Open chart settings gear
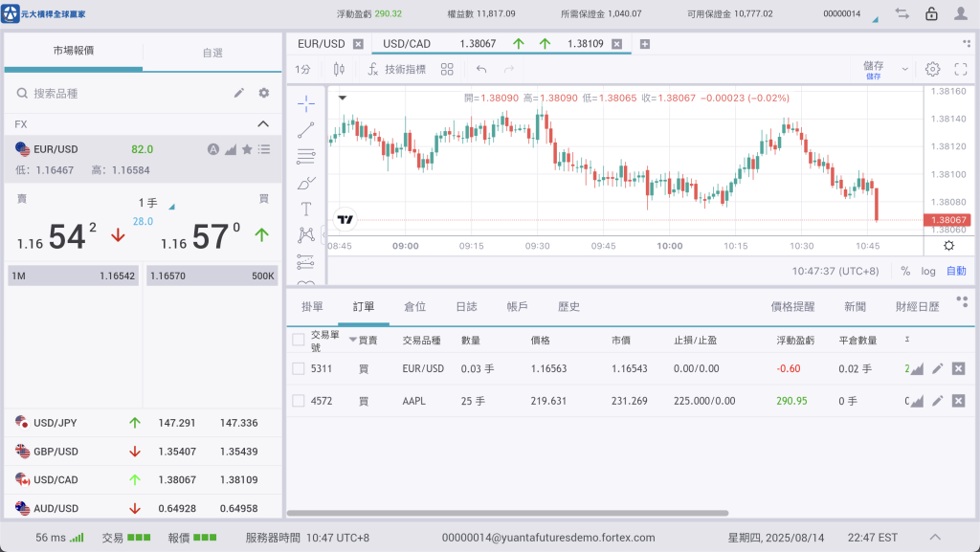 pos(932,69)
